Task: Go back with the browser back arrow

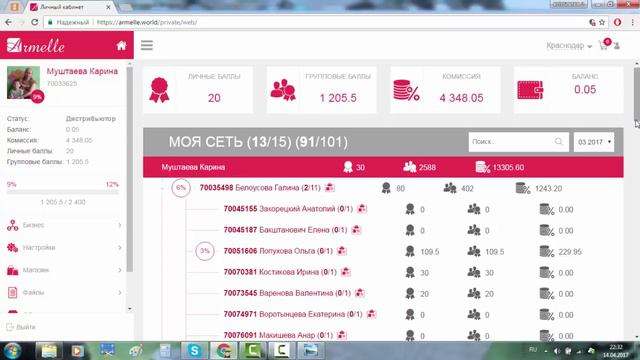Action: [x=9, y=22]
